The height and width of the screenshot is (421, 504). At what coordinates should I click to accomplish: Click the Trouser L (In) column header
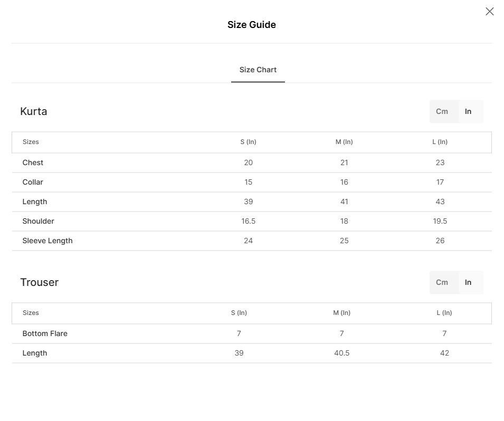pos(444,313)
